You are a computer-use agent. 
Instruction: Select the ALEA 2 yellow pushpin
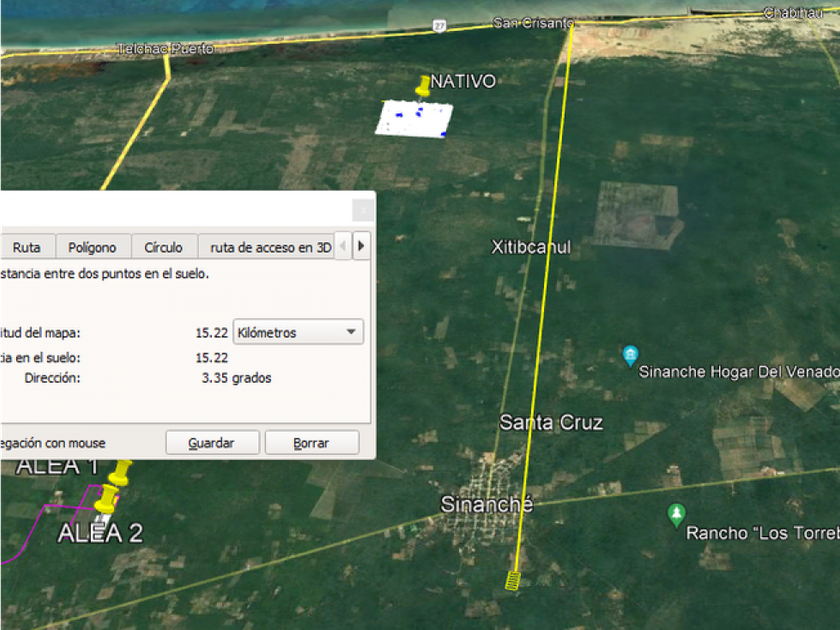coord(106,499)
